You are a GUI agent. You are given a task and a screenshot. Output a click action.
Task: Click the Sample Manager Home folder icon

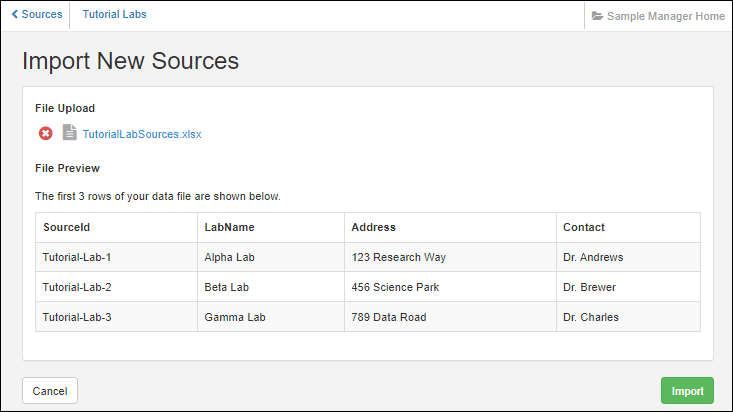(597, 16)
